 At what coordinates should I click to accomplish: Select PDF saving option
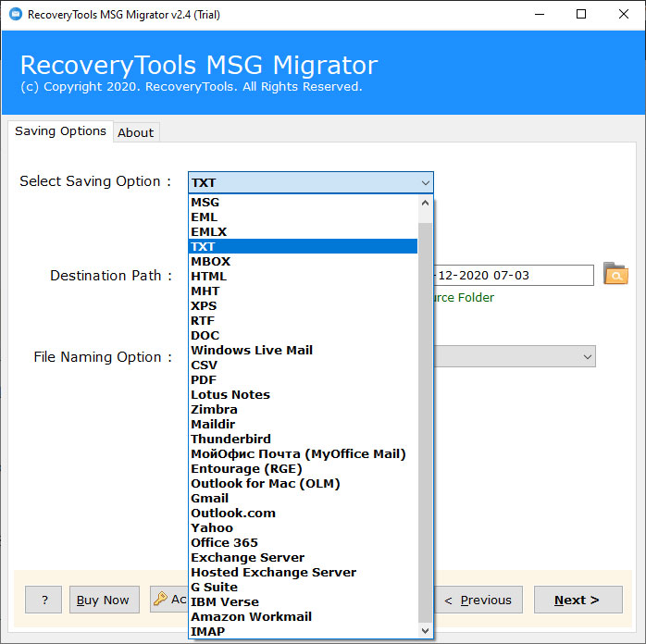tap(303, 380)
